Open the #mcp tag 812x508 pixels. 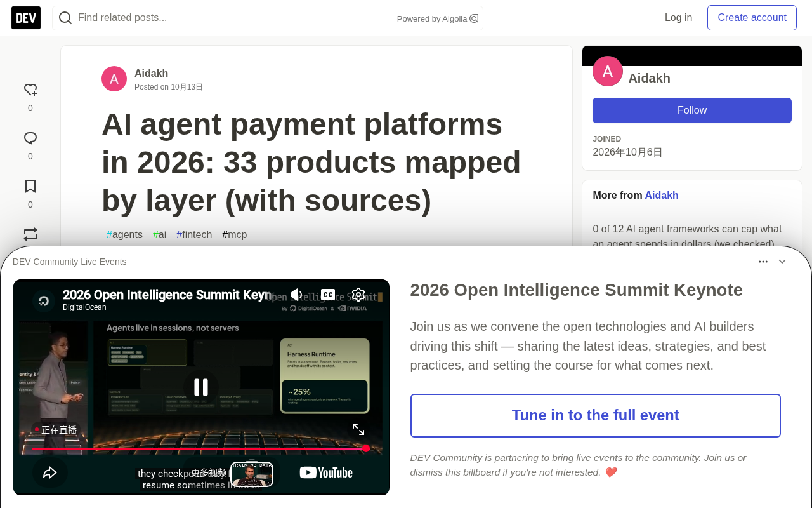pyautogui.click(x=235, y=235)
